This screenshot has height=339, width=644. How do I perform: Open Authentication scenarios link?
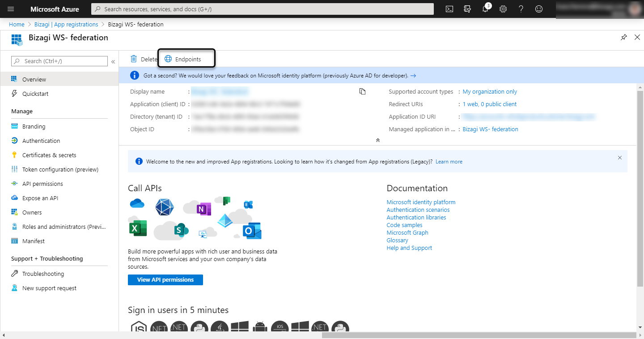418,210
